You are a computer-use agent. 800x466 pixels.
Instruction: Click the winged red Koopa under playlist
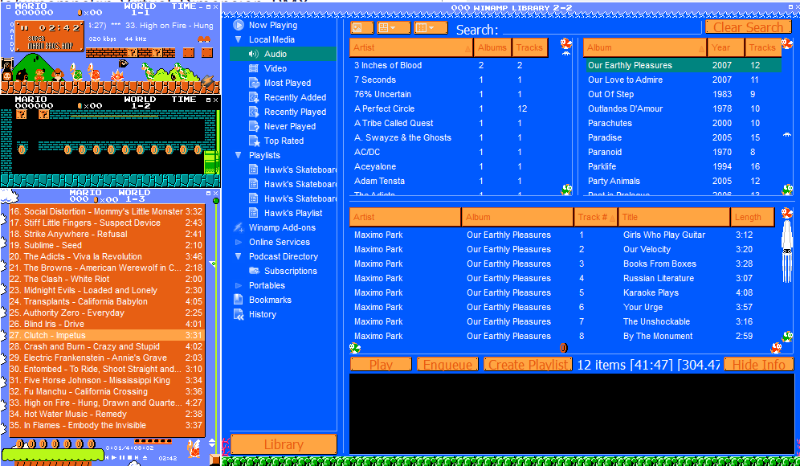194,449
